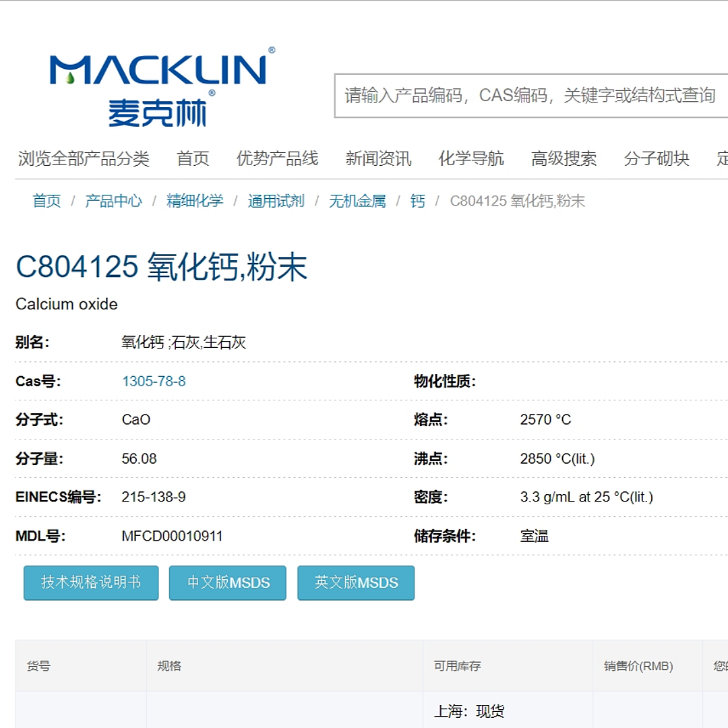Select density 3.3 g/mL value
728x728 pixels.
pos(586,497)
